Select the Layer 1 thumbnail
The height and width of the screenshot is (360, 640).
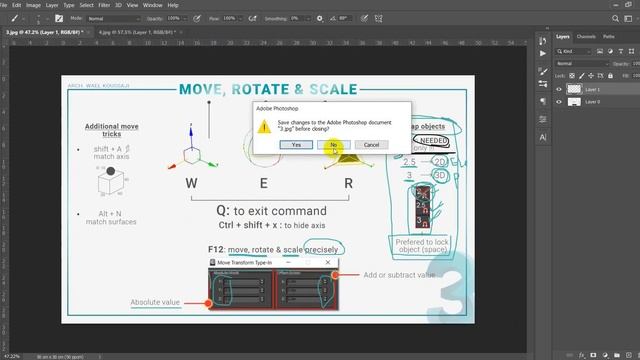574,89
